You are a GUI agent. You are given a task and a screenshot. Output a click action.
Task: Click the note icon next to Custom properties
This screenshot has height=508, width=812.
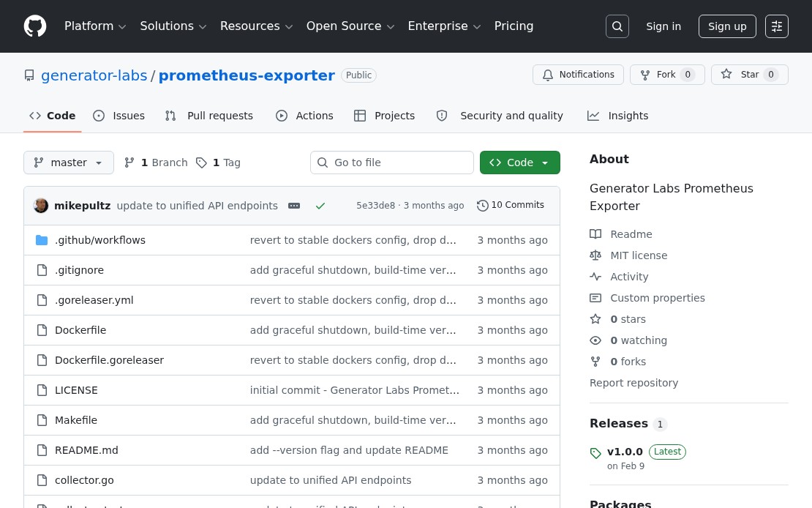tap(595, 298)
